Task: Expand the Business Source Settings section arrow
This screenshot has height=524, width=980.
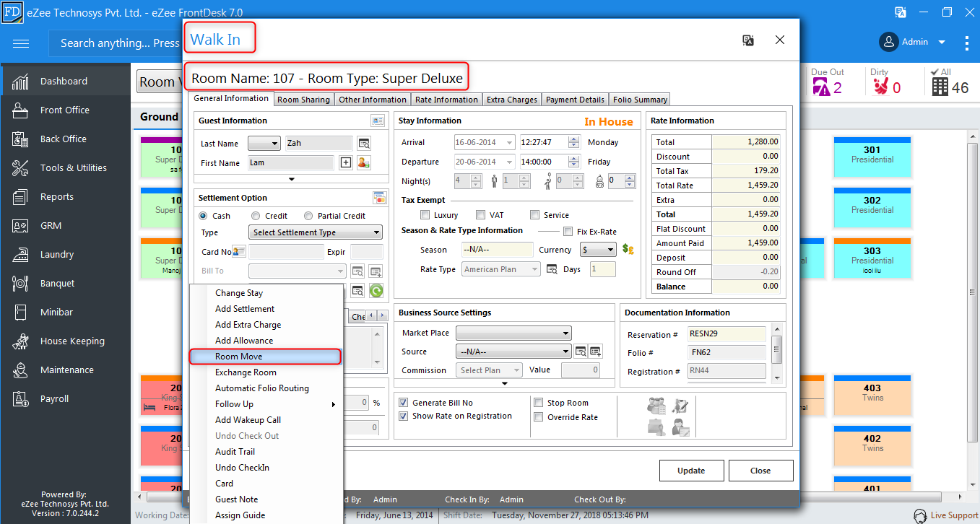Action: (x=504, y=383)
